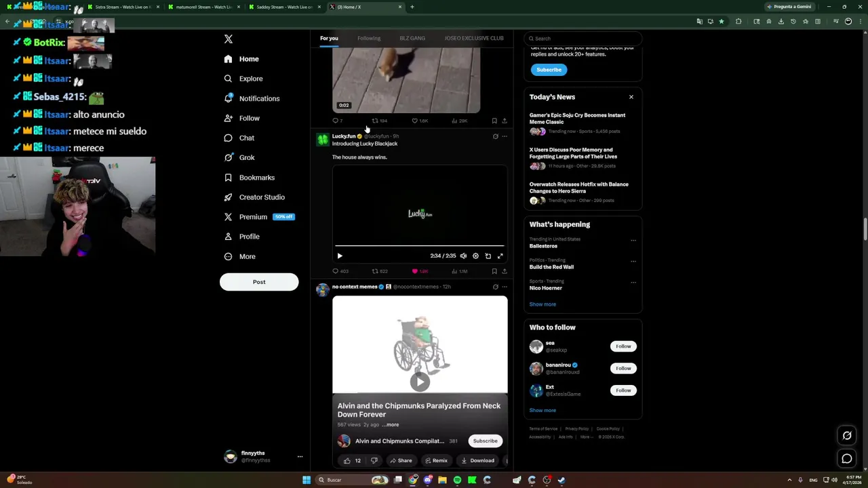This screenshot has width=868, height=488.
Task: Open Overwatch Releases Hotfix news story
Action: 583,192
